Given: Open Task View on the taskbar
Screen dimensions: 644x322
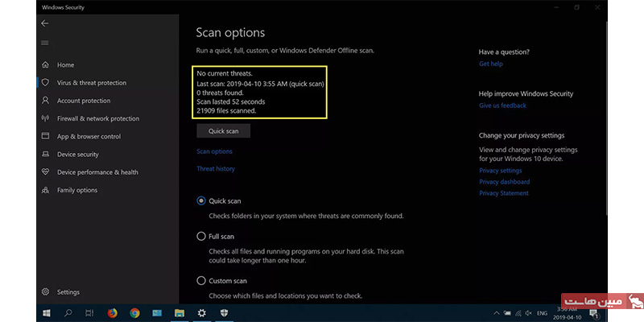Looking at the screenshot, I should click(90, 313).
